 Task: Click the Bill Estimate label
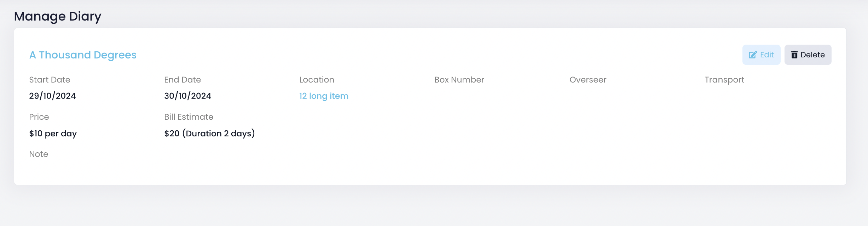pos(189,117)
